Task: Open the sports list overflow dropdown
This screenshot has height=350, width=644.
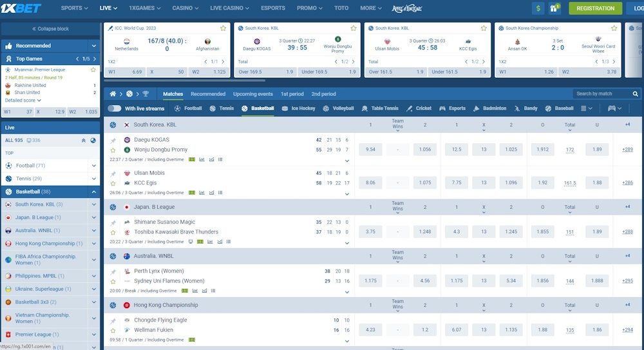Action: point(587,108)
